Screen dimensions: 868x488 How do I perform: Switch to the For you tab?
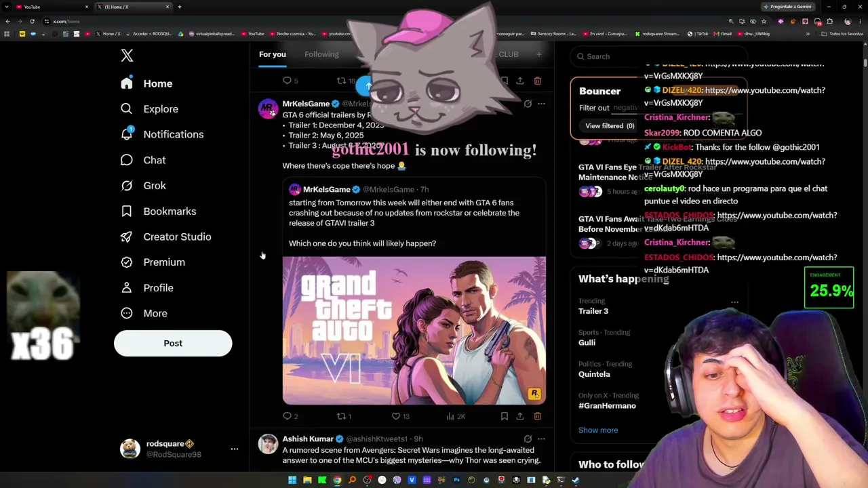tap(273, 54)
